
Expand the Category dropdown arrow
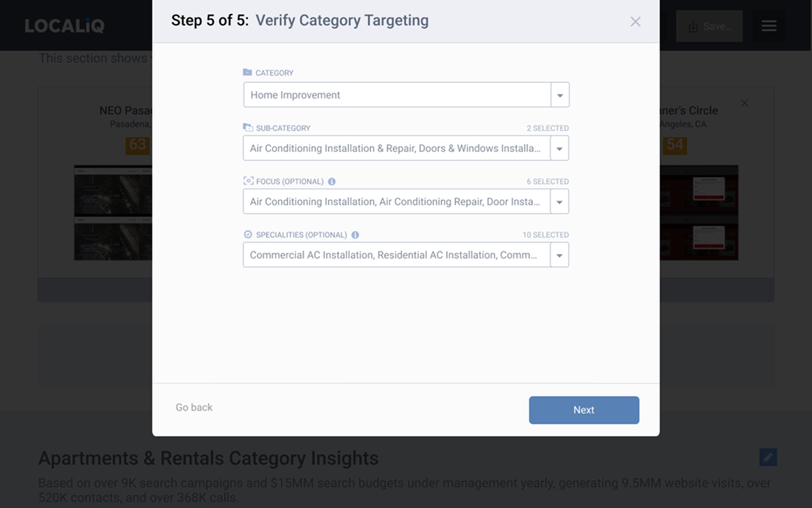560,95
